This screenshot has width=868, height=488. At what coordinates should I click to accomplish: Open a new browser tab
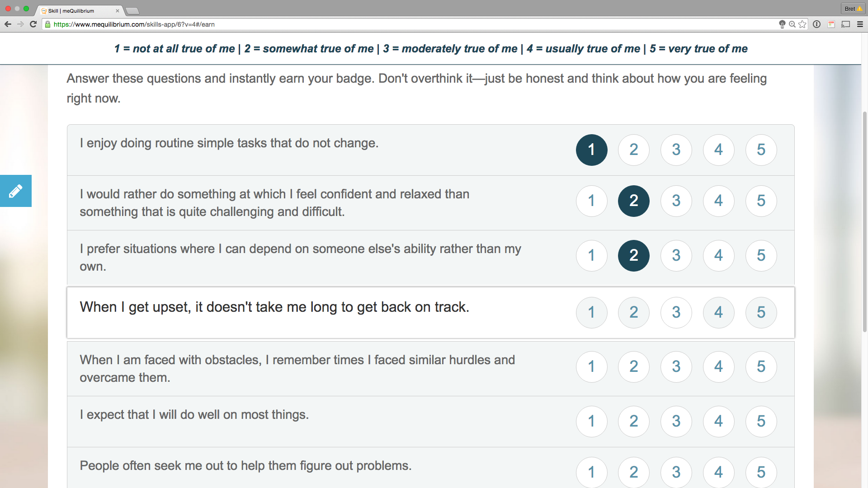(x=132, y=11)
